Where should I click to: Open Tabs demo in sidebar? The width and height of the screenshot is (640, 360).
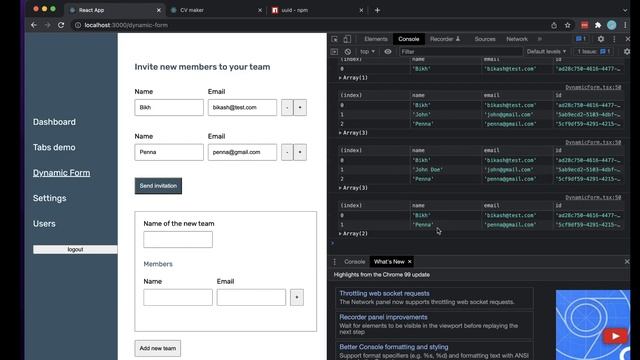point(54,147)
